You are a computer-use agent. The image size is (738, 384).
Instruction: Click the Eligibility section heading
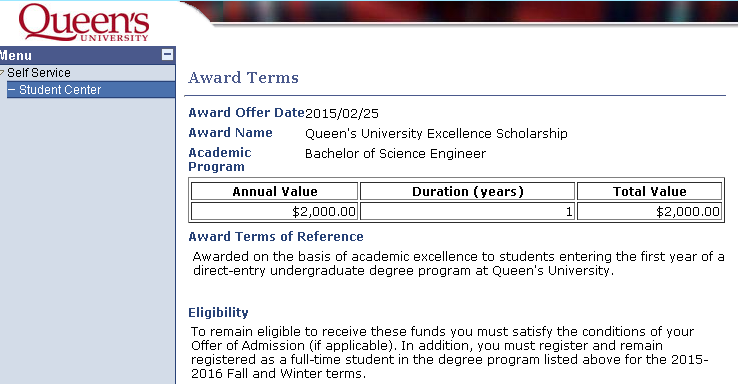[x=218, y=313]
